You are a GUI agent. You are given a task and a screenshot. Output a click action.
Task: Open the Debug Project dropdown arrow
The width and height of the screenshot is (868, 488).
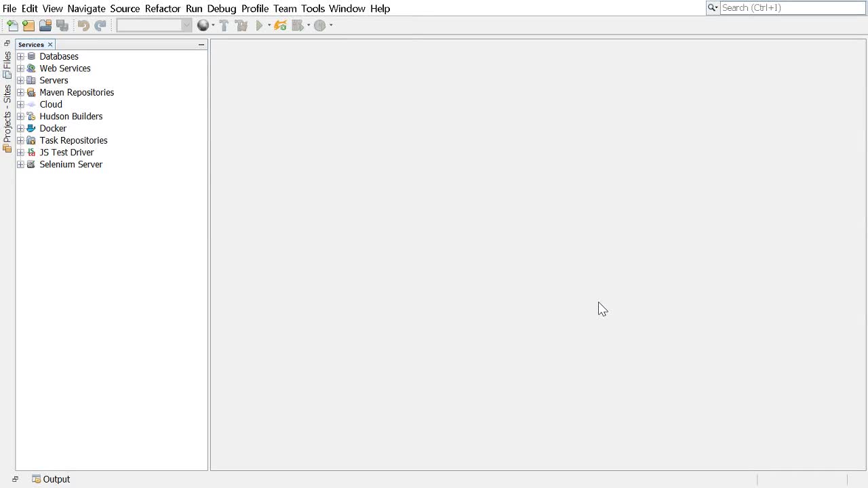[x=309, y=25]
